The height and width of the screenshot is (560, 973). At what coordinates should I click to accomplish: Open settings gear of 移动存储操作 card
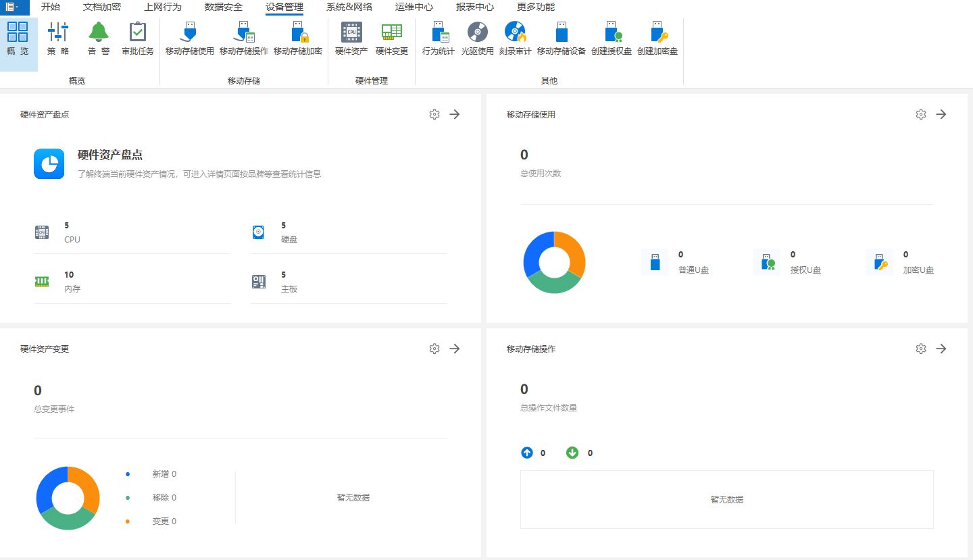(921, 349)
